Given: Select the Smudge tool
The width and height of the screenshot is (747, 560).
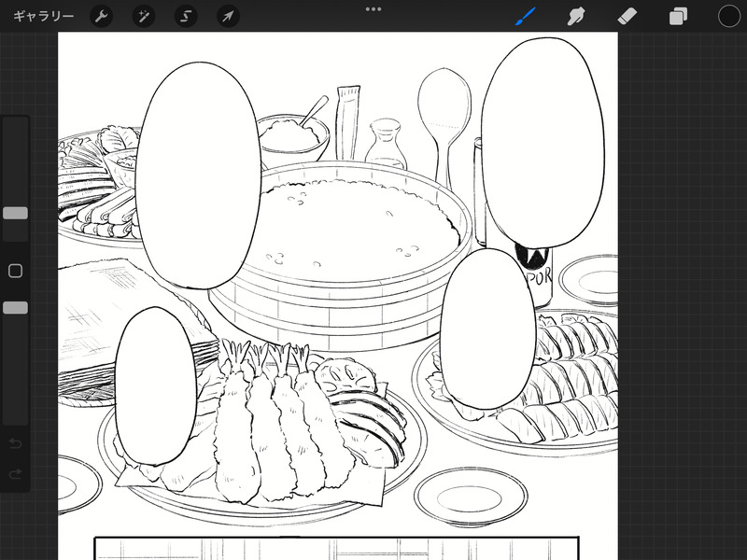Looking at the screenshot, I should pos(576,16).
